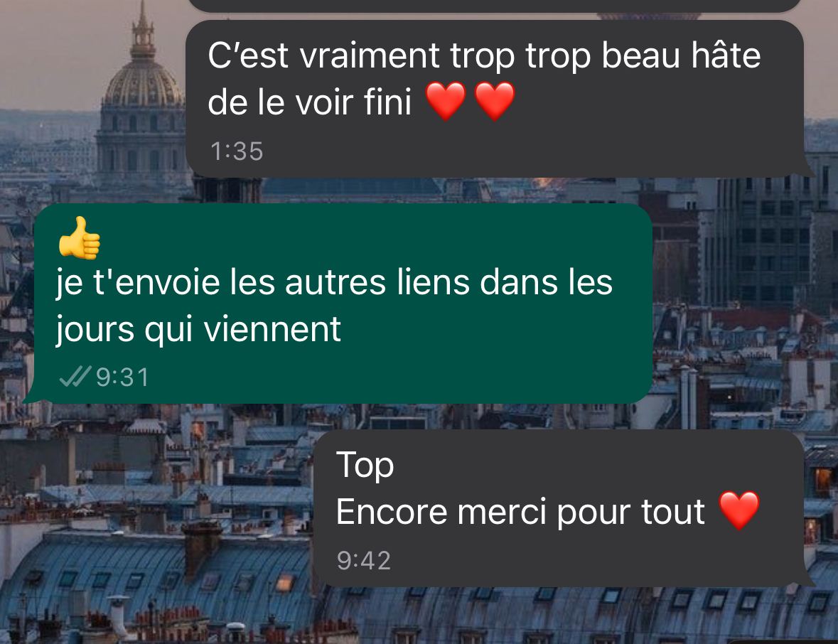Select the message "C'est vraiment trop trop beau"
This screenshot has height=644, width=838.
495,98
